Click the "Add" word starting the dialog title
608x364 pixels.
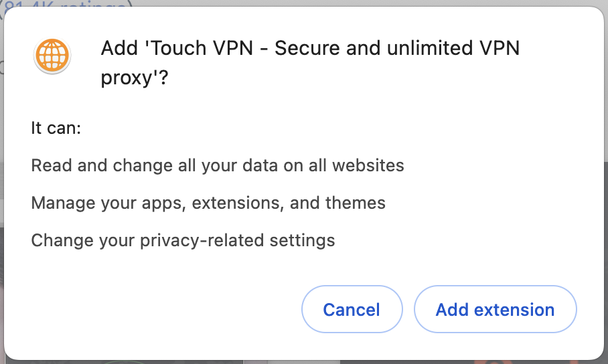[x=119, y=48]
